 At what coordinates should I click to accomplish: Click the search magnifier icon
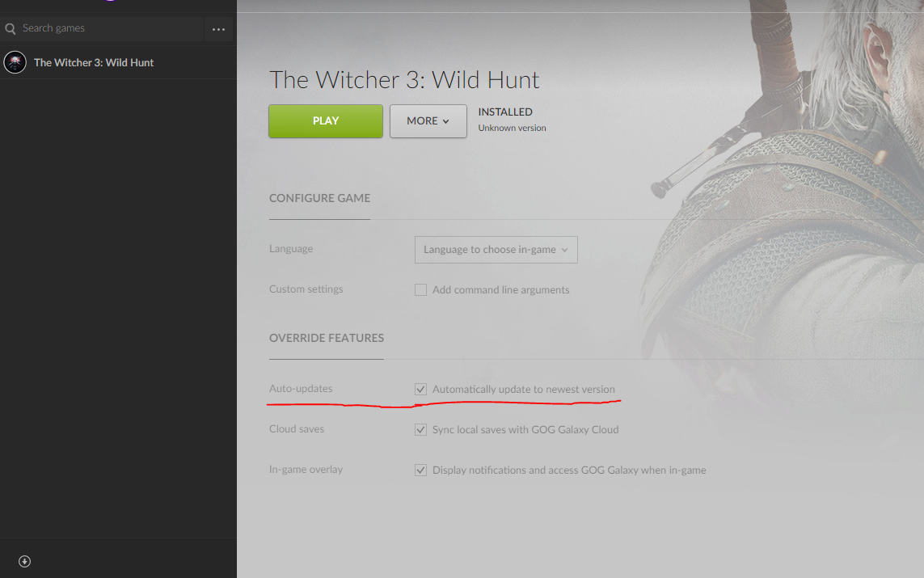point(10,28)
